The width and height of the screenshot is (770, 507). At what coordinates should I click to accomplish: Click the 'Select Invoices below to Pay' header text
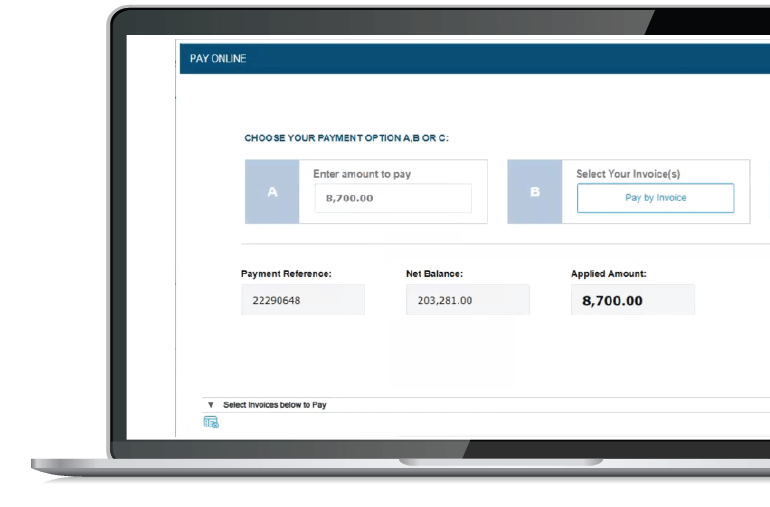(x=274, y=405)
